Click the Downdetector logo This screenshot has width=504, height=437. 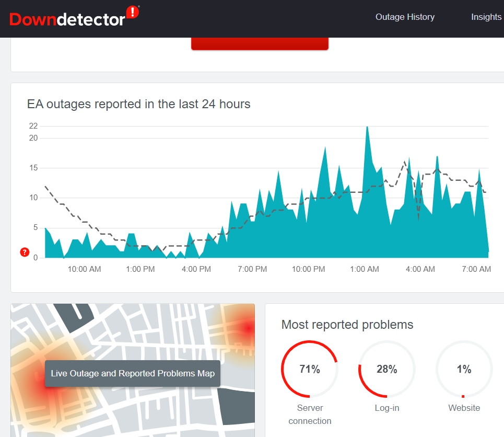pos(68,18)
